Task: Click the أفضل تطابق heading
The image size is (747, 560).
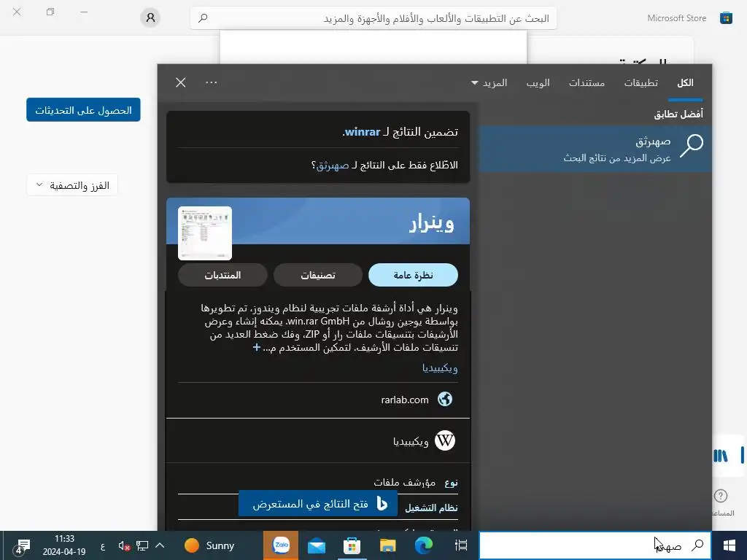Action: pos(678,114)
